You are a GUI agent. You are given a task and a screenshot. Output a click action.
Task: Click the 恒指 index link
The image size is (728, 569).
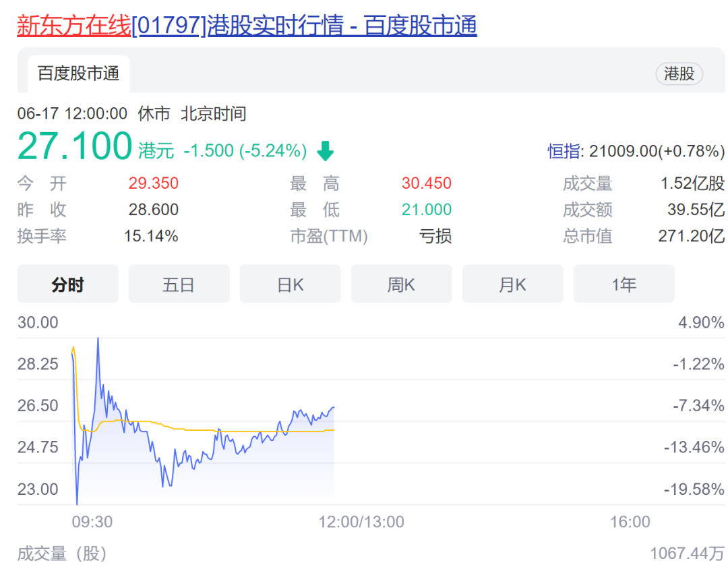point(564,151)
